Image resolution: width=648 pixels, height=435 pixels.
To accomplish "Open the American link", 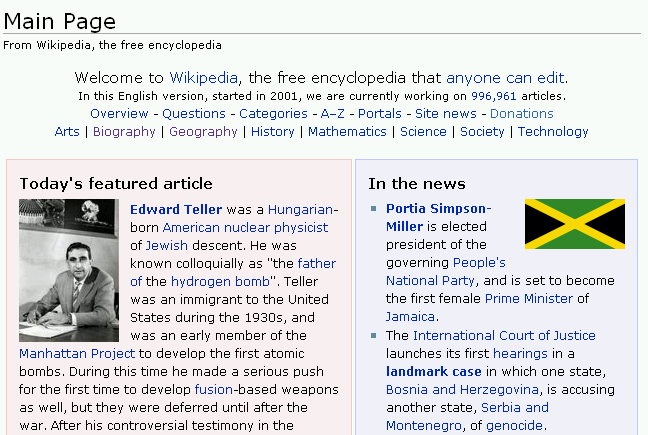I will 191,228.
